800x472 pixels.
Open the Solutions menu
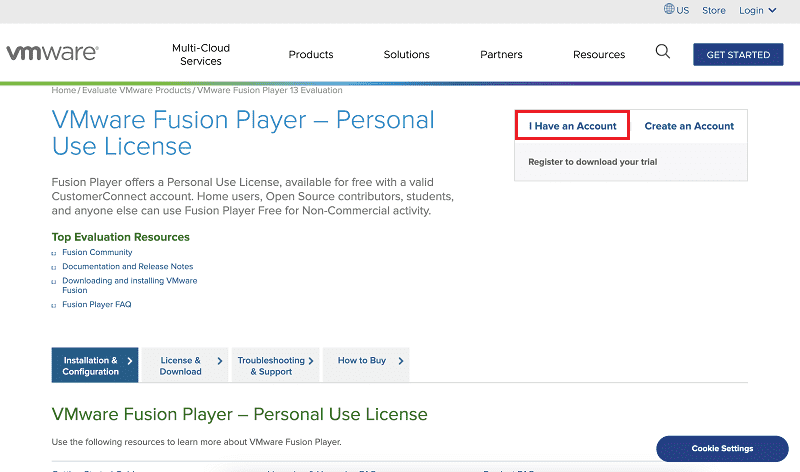tap(407, 55)
